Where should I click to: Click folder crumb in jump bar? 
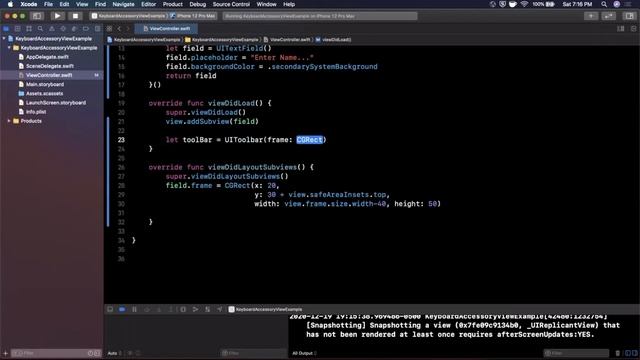(x=222, y=40)
